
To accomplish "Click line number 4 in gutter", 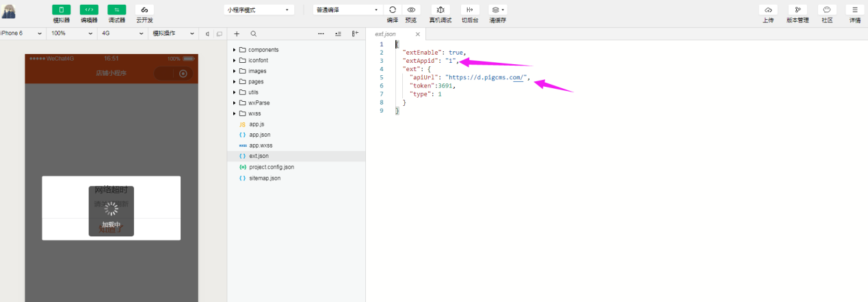I will click(x=382, y=69).
